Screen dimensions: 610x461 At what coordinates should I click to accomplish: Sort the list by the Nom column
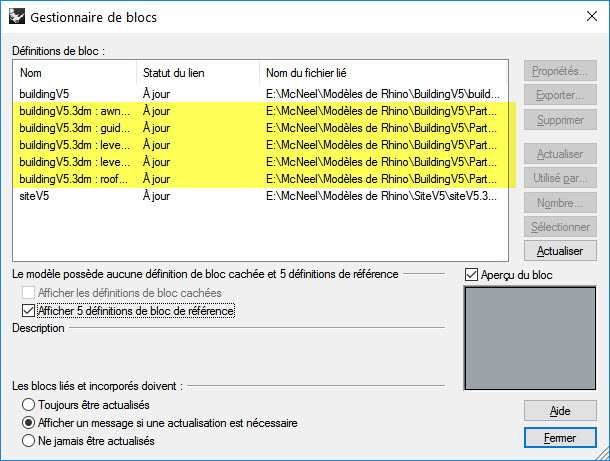pos(75,73)
